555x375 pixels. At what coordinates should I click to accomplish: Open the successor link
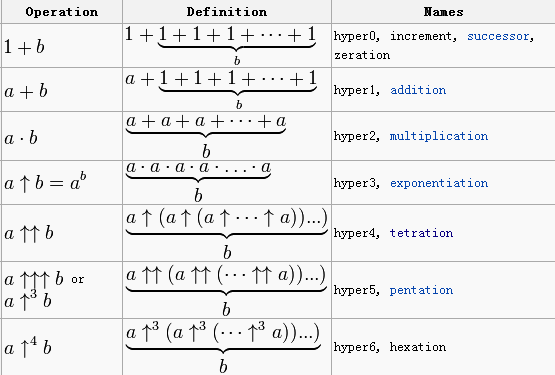click(x=498, y=36)
